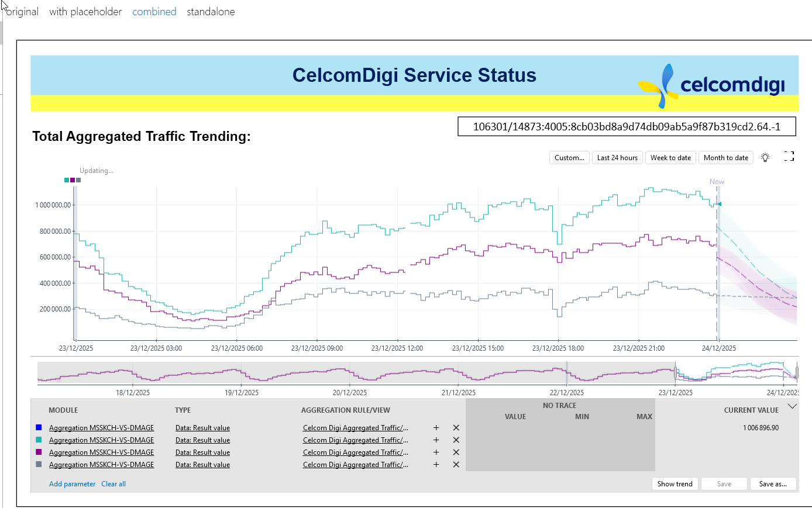Click the lightbulb icon beside Month to date

coord(765,157)
